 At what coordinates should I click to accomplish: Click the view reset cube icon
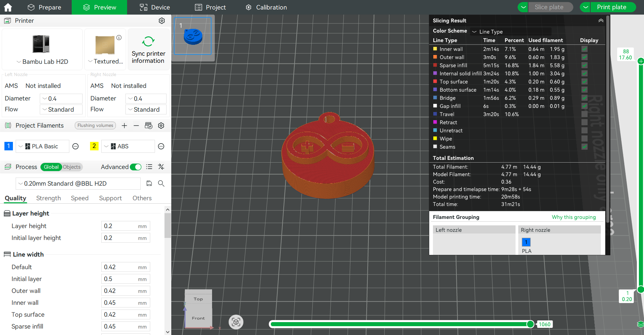click(236, 322)
